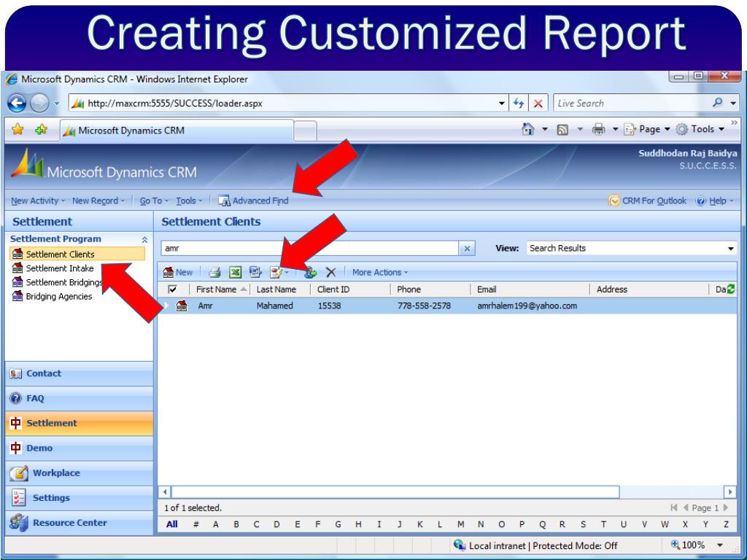This screenshot has width=747, height=560.
Task: Select Settlement Clients in the sidebar
Action: [x=77, y=254]
